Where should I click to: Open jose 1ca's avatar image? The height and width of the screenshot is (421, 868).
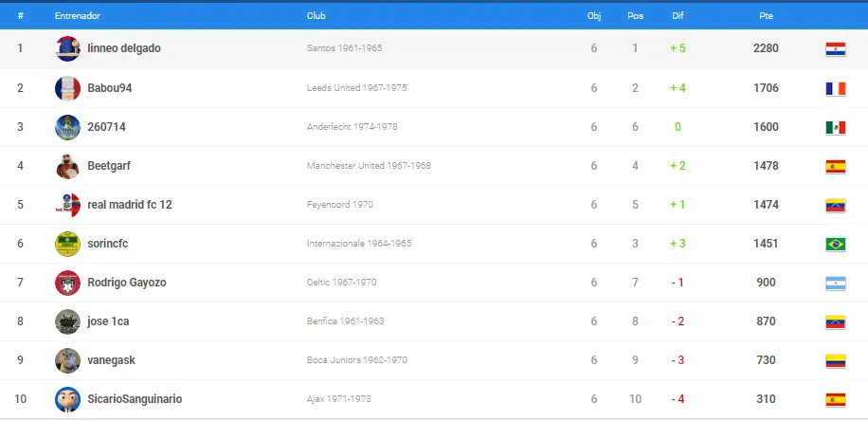pyautogui.click(x=67, y=321)
